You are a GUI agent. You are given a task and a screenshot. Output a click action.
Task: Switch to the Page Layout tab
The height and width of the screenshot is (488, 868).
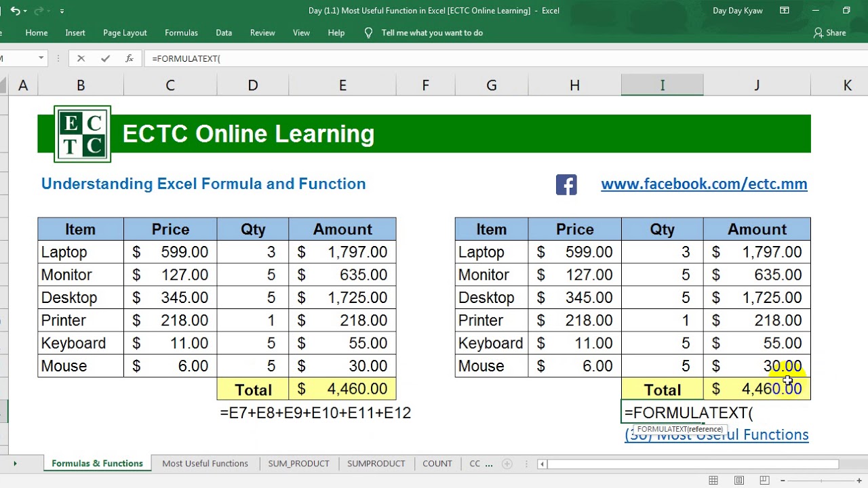[x=125, y=33]
